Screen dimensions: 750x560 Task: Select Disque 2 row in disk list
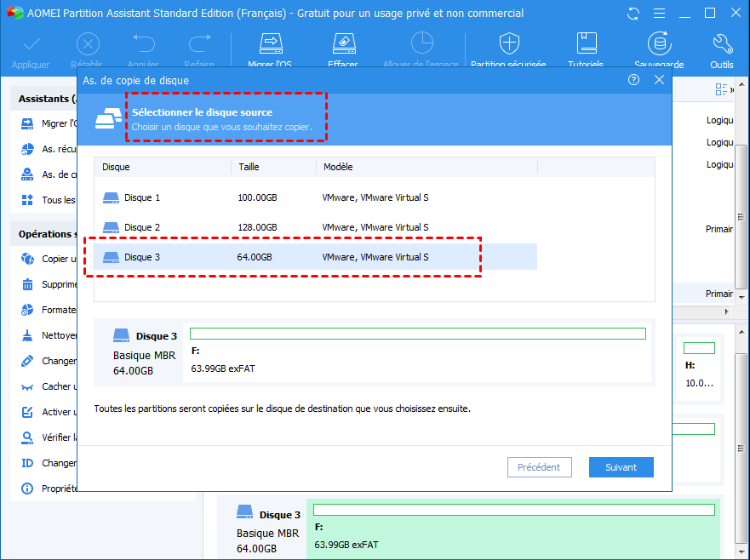click(x=316, y=227)
